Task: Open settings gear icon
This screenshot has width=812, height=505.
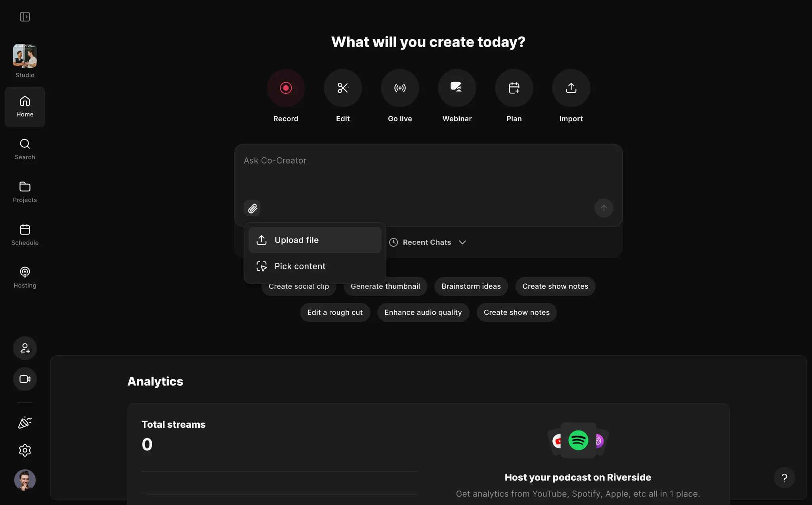Action: [25, 450]
